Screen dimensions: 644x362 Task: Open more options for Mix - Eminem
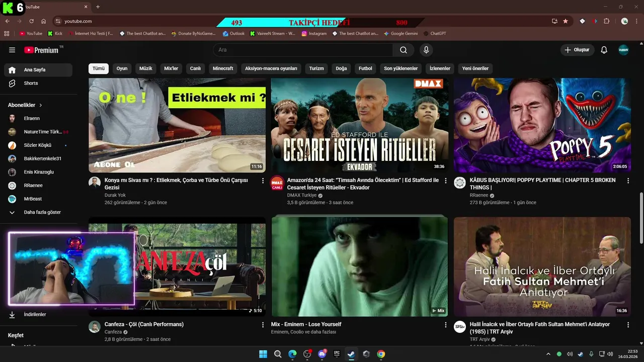[445, 325]
